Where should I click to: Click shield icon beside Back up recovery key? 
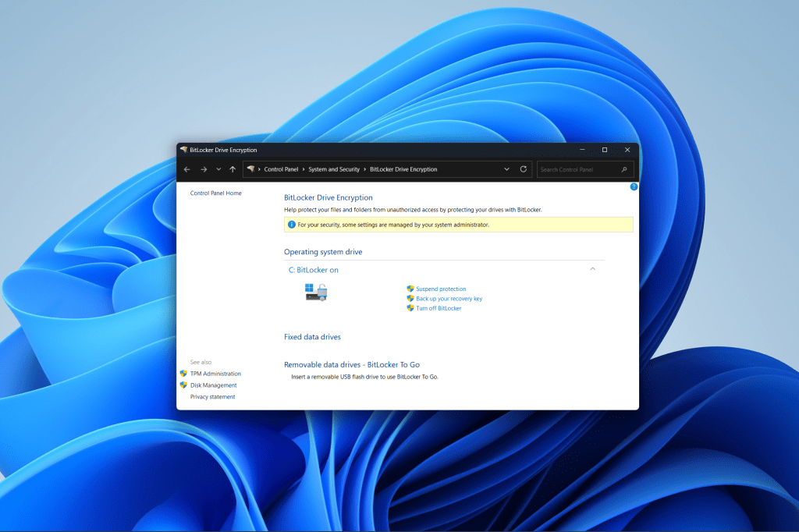click(x=410, y=299)
